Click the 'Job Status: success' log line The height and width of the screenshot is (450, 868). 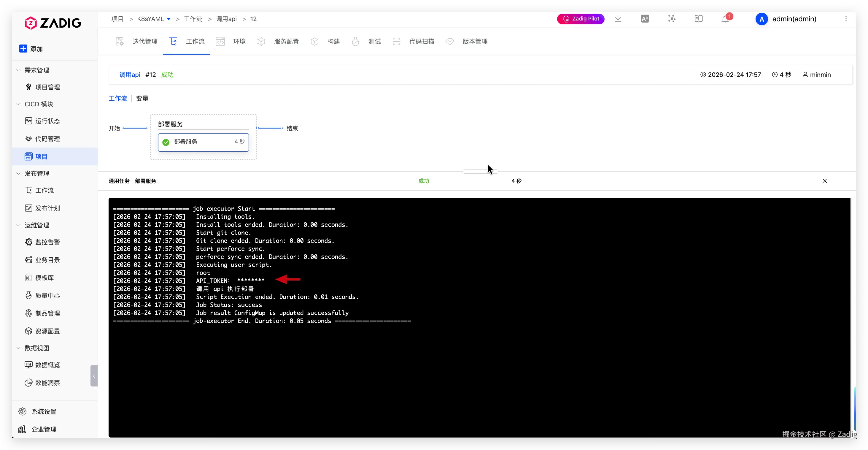coord(187,305)
